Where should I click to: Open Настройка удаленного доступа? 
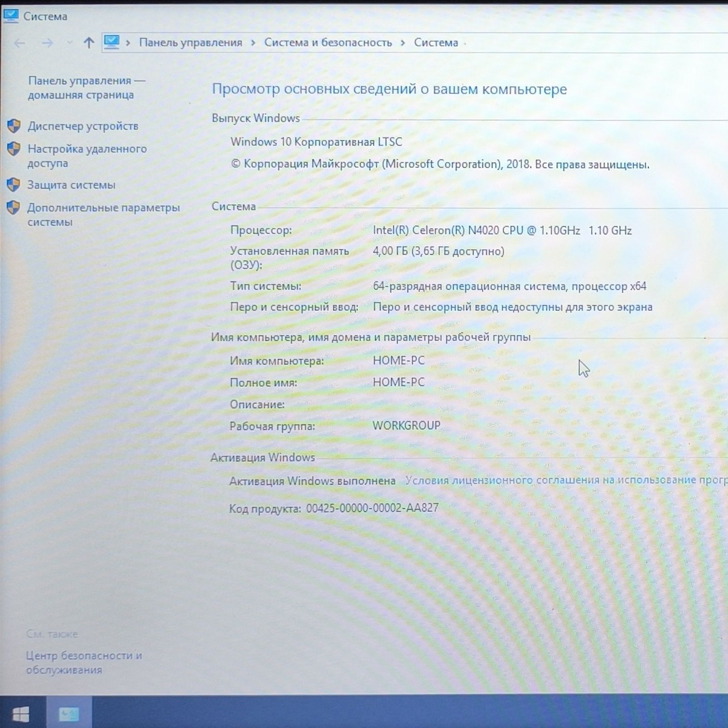click(87, 155)
